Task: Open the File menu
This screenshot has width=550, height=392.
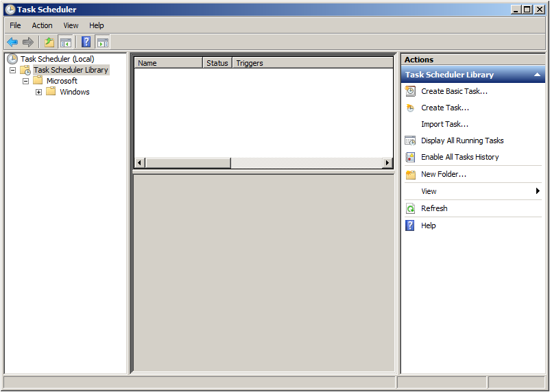Action: click(x=15, y=25)
